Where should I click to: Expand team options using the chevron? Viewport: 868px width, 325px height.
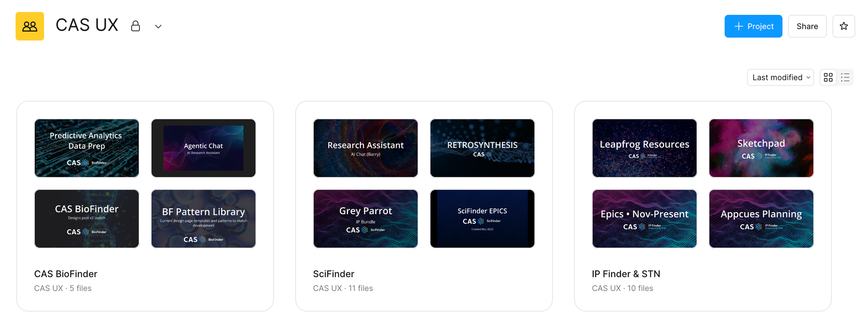158,26
